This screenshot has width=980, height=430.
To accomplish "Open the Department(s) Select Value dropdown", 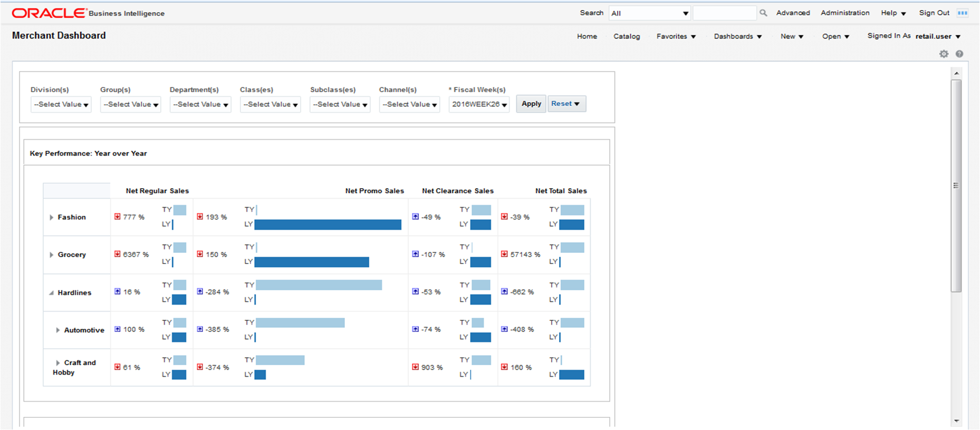I will pyautogui.click(x=200, y=104).
